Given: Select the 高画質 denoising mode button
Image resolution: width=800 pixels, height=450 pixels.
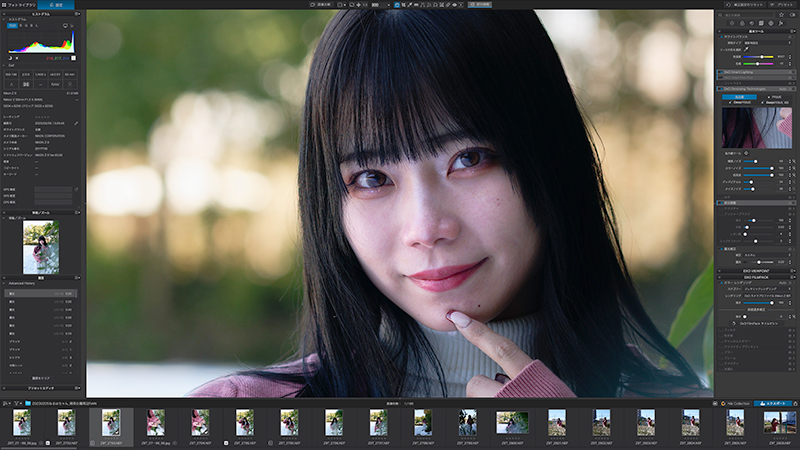Looking at the screenshot, I should tap(739, 97).
